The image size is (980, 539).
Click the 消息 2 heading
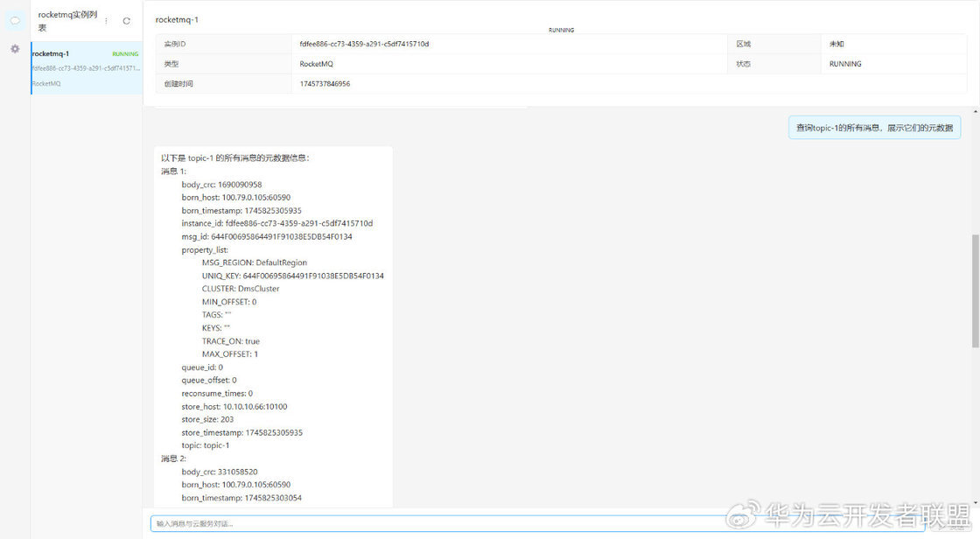[173, 459]
